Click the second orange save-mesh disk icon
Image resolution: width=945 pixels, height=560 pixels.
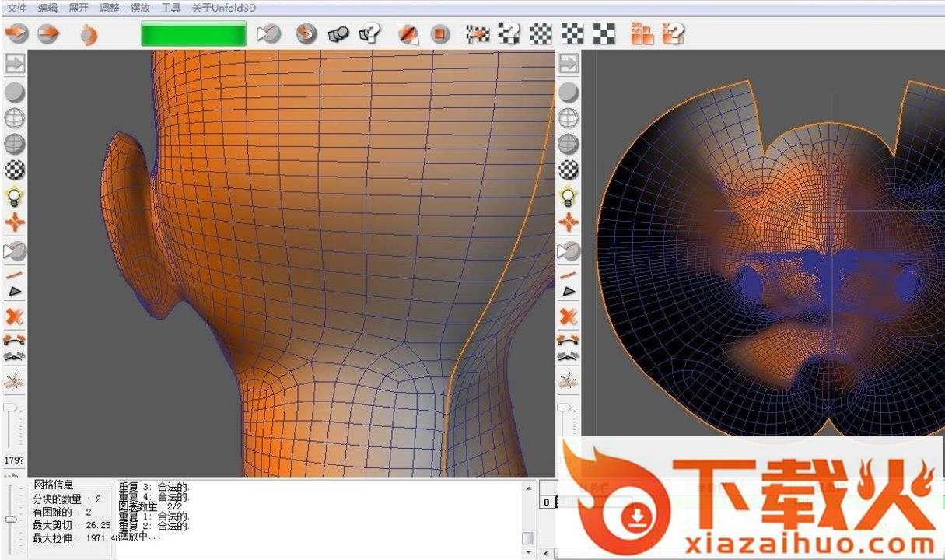(x=48, y=33)
